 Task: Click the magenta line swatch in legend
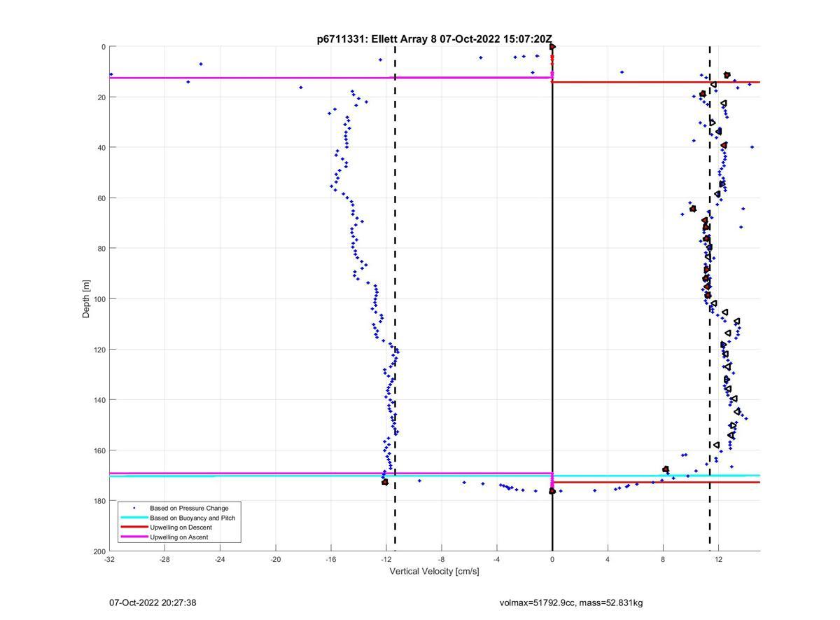134,537
